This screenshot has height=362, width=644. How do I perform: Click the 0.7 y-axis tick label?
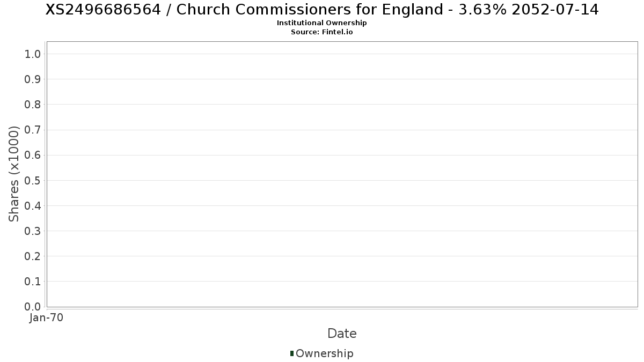(33, 130)
